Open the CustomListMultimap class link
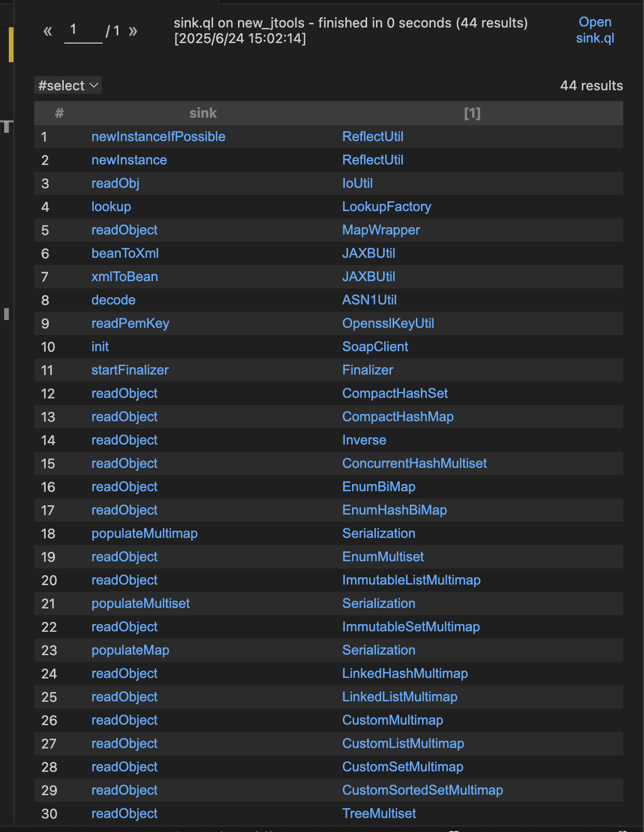The width and height of the screenshot is (644, 832). pos(403,743)
